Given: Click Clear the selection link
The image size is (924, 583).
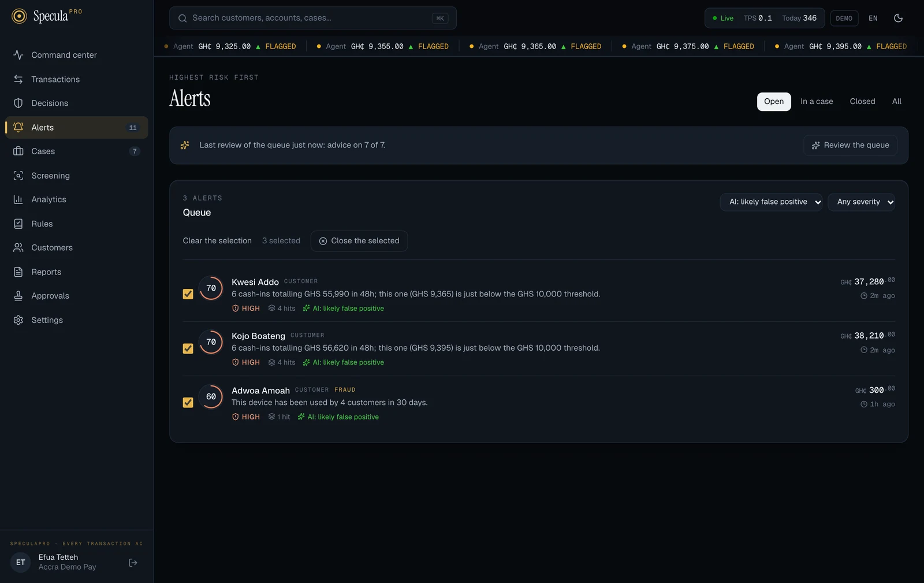Looking at the screenshot, I should click(217, 241).
